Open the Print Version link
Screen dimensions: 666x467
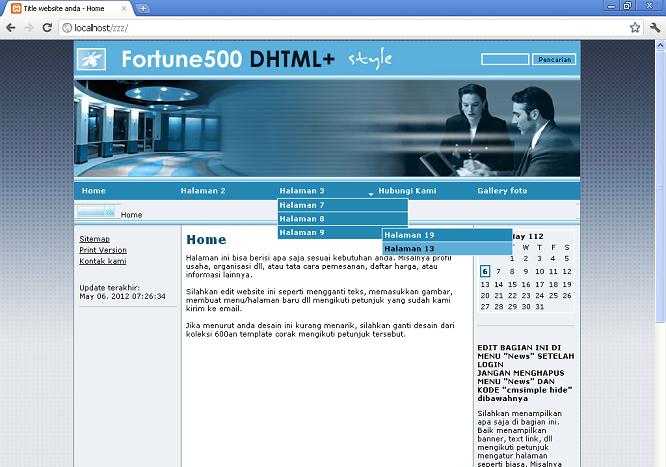(103, 250)
